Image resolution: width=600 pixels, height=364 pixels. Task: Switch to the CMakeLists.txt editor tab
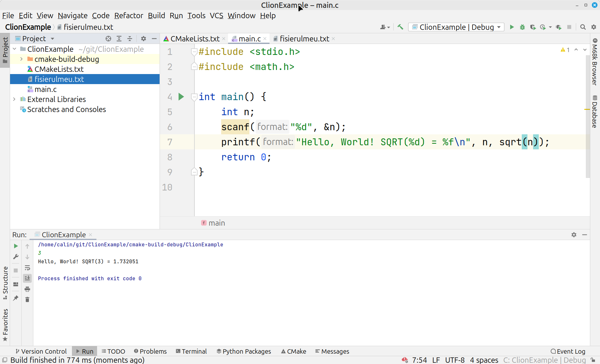[x=195, y=39]
